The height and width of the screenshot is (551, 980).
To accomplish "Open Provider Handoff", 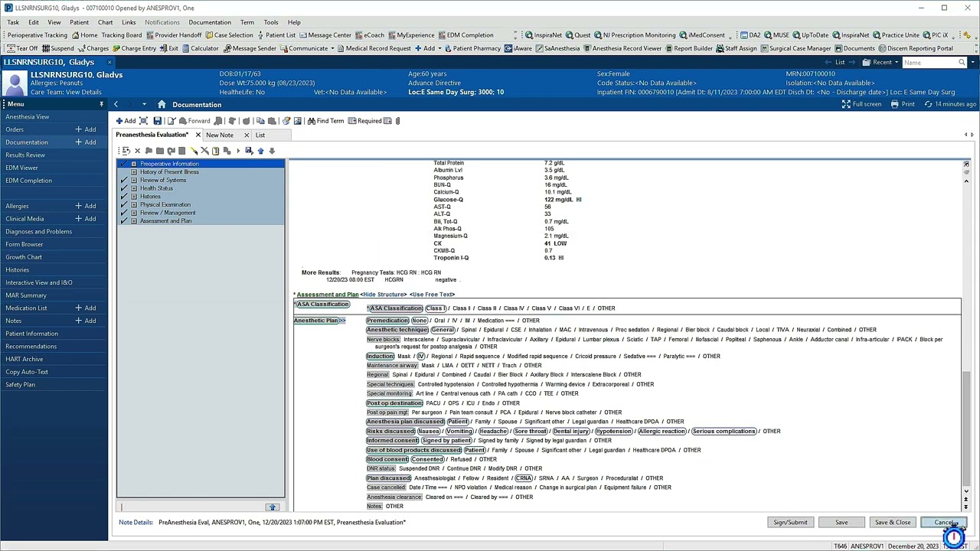I will 174,35.
